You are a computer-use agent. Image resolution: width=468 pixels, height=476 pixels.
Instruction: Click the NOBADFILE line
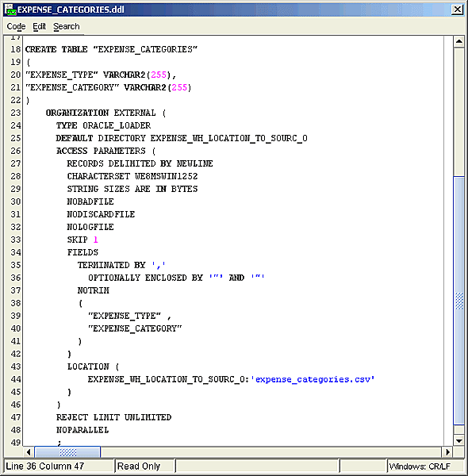[90, 202]
